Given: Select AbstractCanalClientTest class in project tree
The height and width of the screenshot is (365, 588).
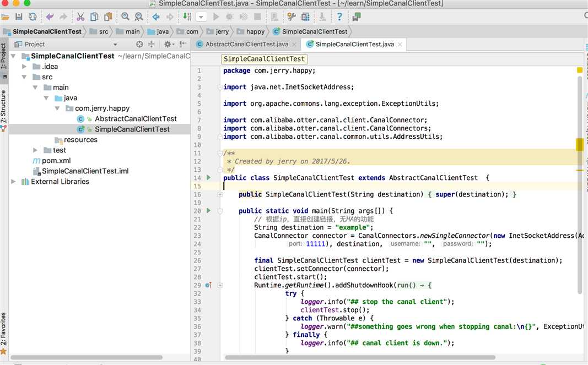Looking at the screenshot, I should pos(136,119).
